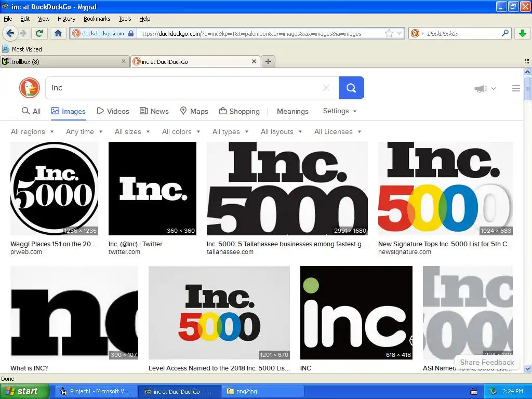
Task: Open the File menu
Action: 8,19
